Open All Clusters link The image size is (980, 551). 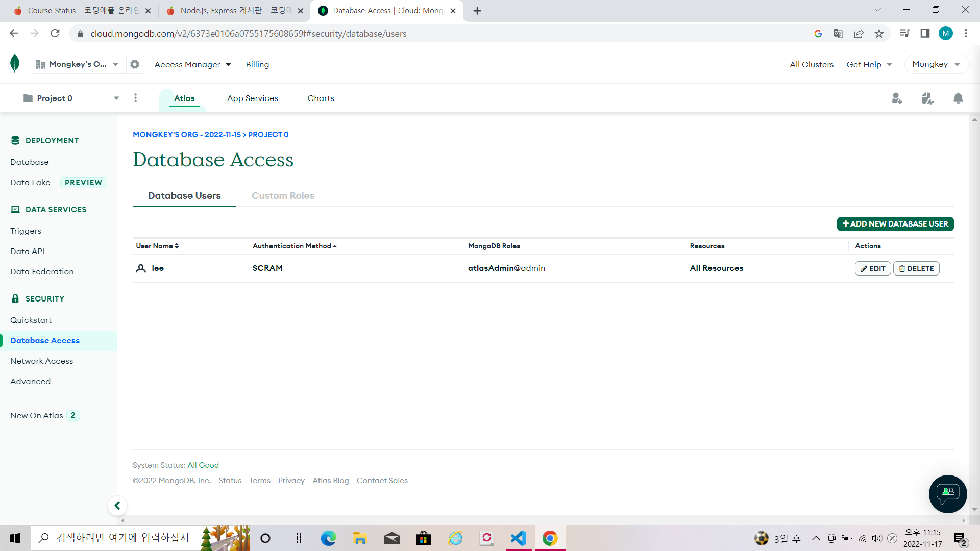coord(812,64)
